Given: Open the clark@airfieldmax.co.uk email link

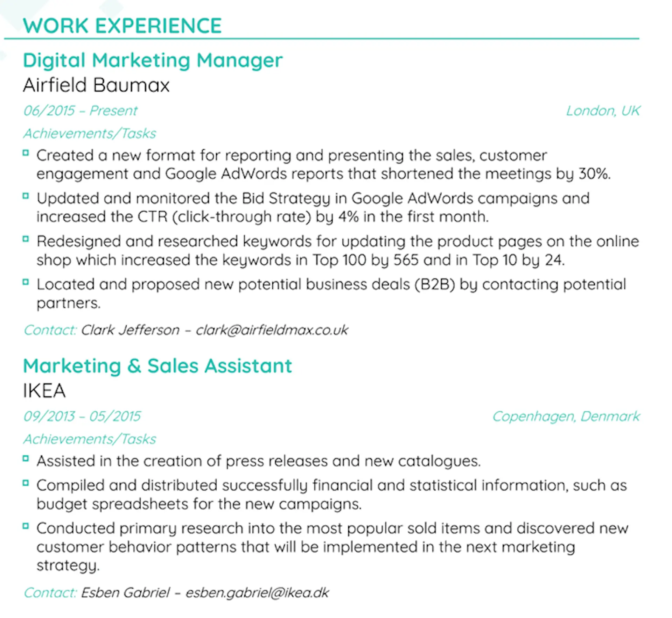Looking at the screenshot, I should click(272, 330).
